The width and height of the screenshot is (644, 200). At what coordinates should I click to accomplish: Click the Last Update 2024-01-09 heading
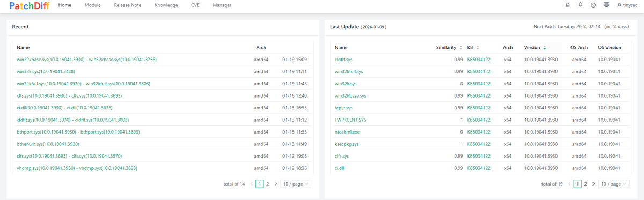[358, 26]
